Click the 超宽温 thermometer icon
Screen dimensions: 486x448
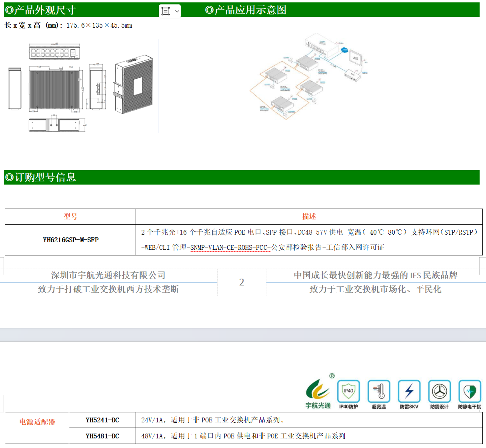[x=379, y=391]
